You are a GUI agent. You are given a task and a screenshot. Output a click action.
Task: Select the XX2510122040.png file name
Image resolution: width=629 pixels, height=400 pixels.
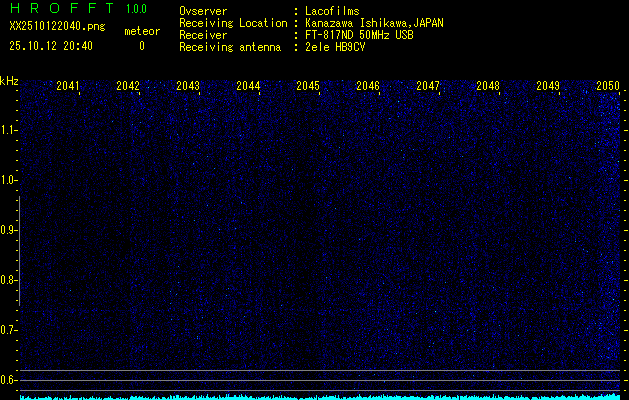click(56, 31)
